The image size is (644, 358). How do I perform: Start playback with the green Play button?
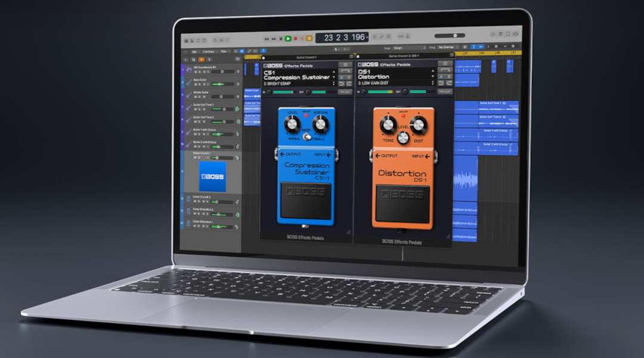click(288, 39)
